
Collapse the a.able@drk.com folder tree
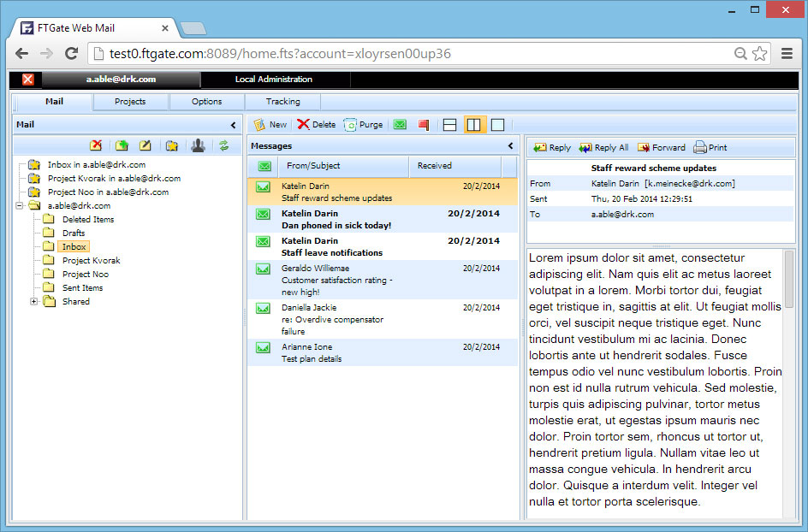20,205
